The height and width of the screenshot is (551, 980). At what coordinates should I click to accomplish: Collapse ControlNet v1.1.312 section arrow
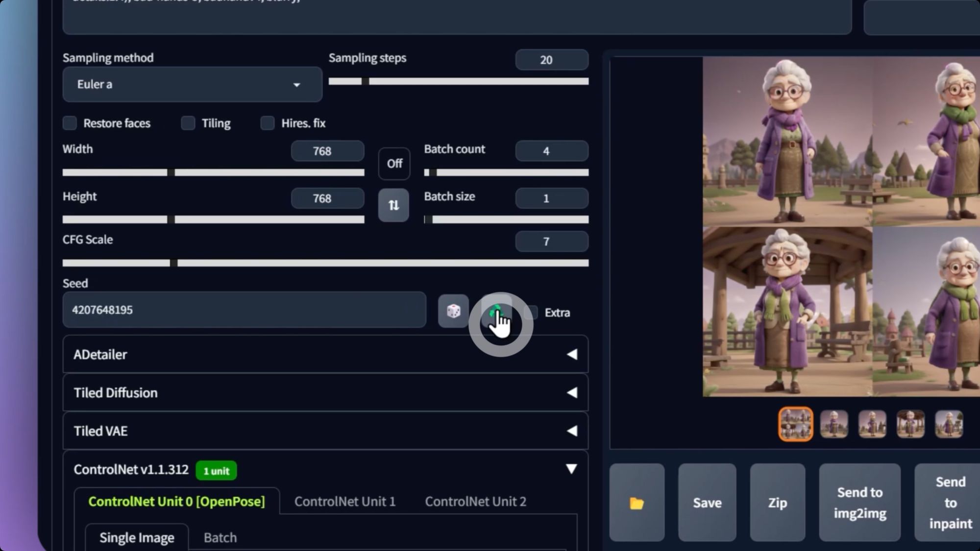(x=571, y=469)
